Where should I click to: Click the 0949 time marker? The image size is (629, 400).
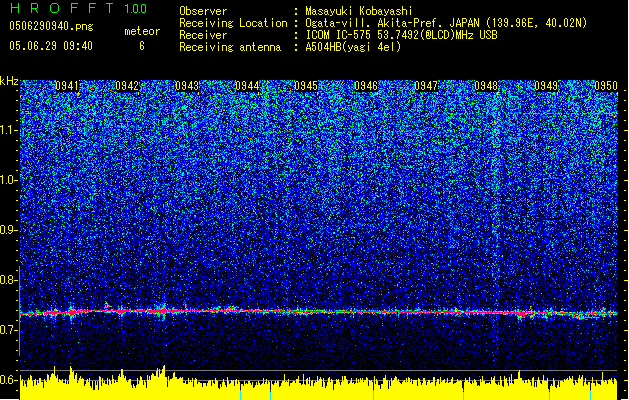pyautogui.click(x=546, y=86)
